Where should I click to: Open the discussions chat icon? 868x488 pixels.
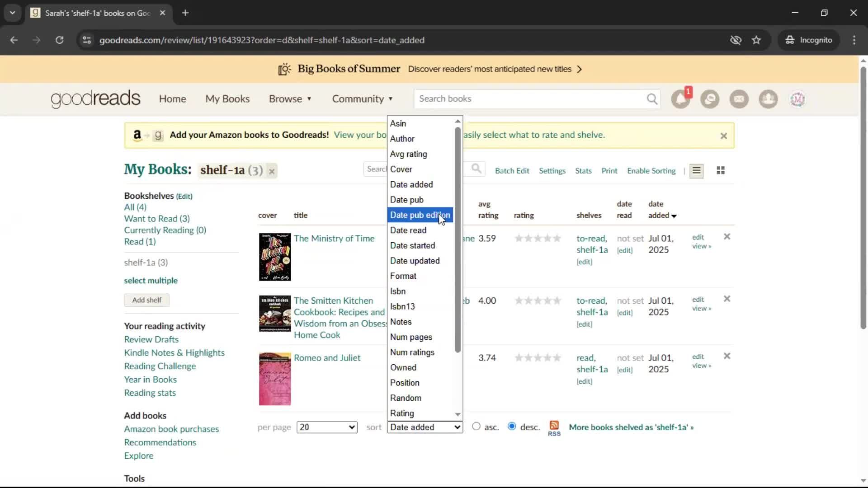tap(710, 99)
